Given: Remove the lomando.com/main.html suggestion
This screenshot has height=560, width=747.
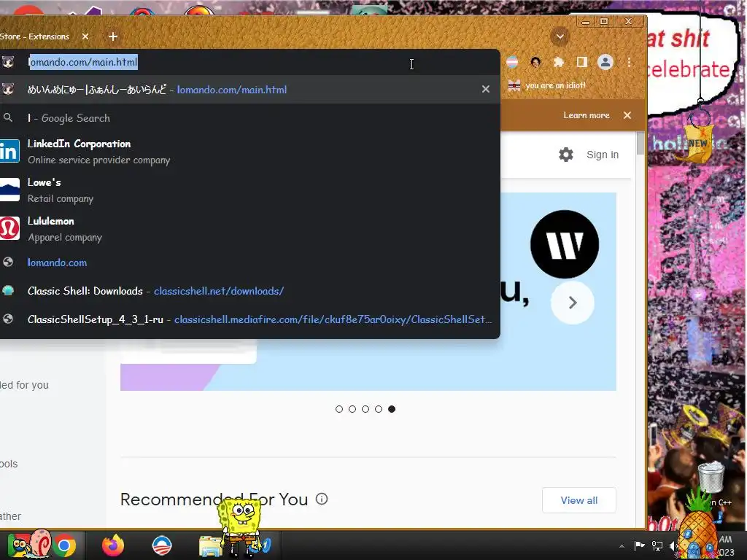Looking at the screenshot, I should pyautogui.click(x=485, y=89).
